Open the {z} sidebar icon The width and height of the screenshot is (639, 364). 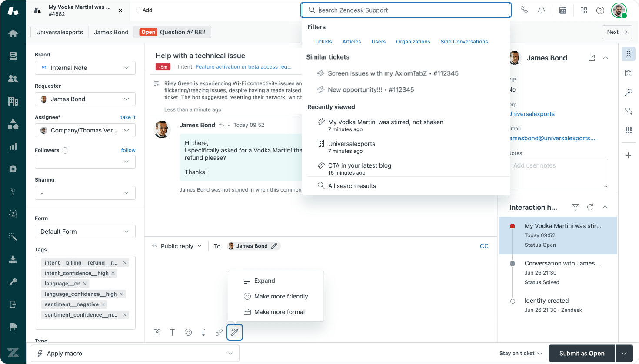tap(13, 214)
